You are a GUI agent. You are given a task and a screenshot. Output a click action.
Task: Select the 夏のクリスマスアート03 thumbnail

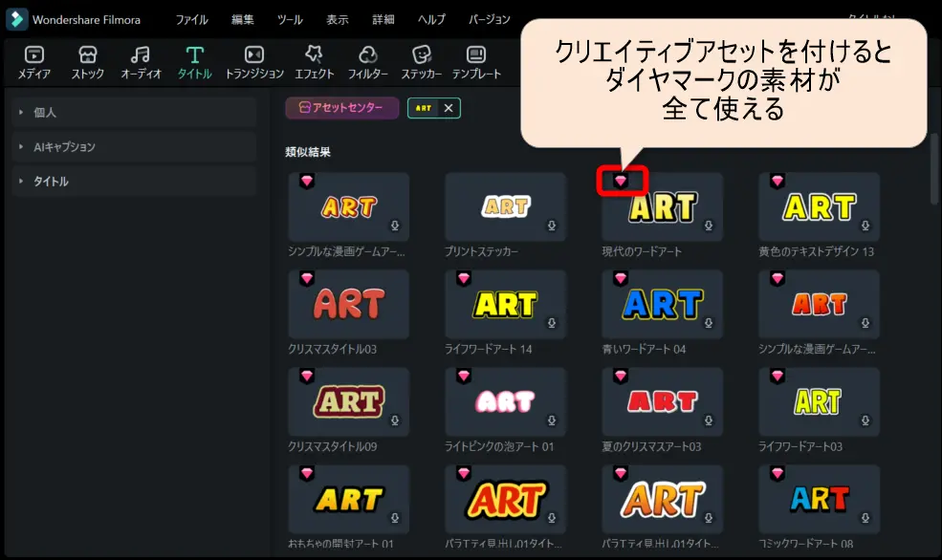pos(662,401)
